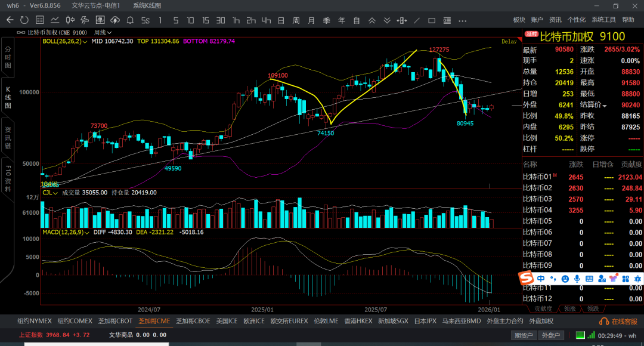The image size is (644, 346).
Task: Open the quote list table icon
Action: coord(39,20)
